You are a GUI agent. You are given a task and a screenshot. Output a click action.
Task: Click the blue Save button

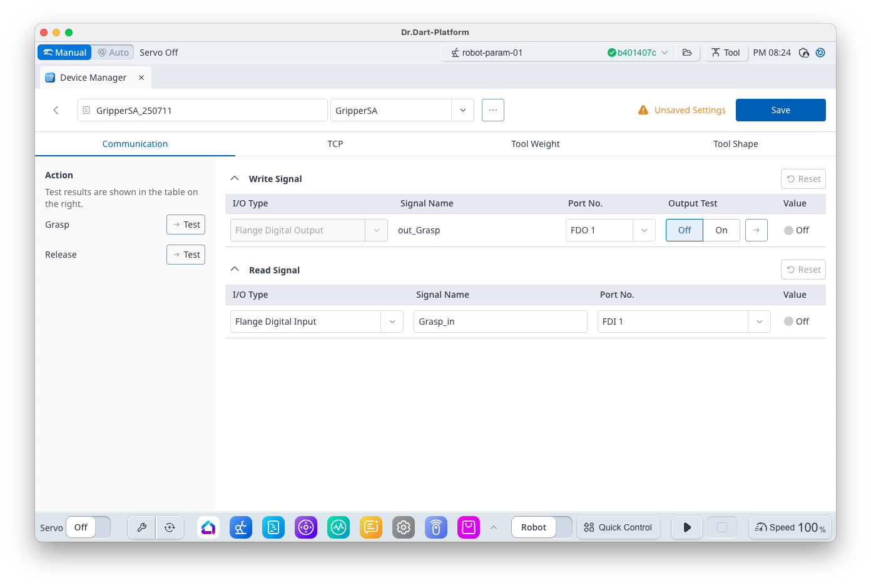pyautogui.click(x=780, y=110)
